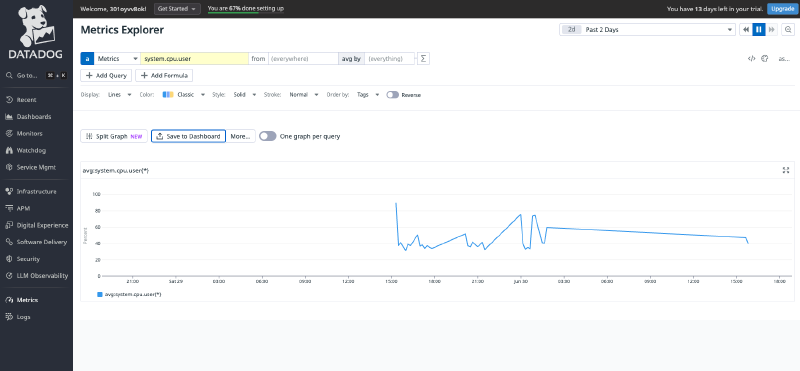
Task: Enable One graph per query
Action: (x=268, y=136)
